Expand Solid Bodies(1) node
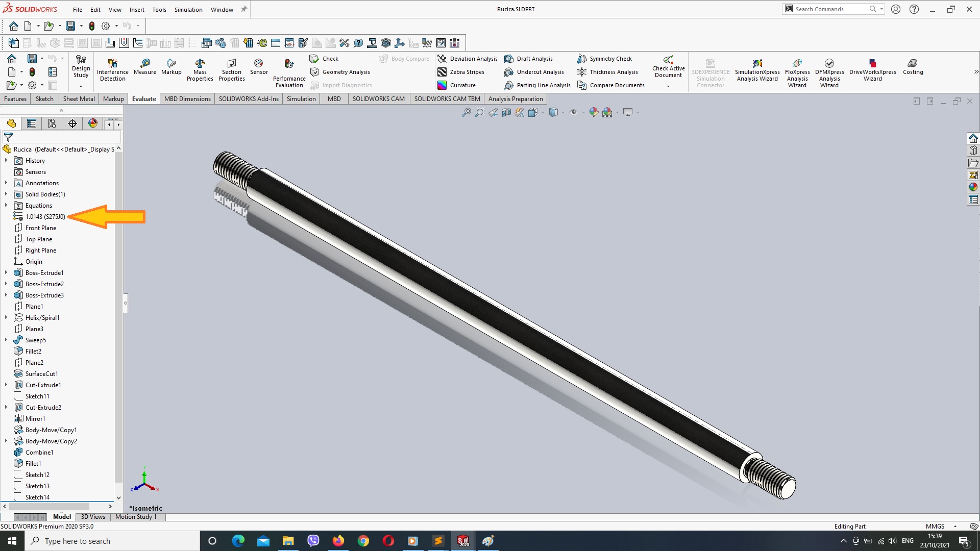Screen dimensions: 980x551 click(6, 194)
